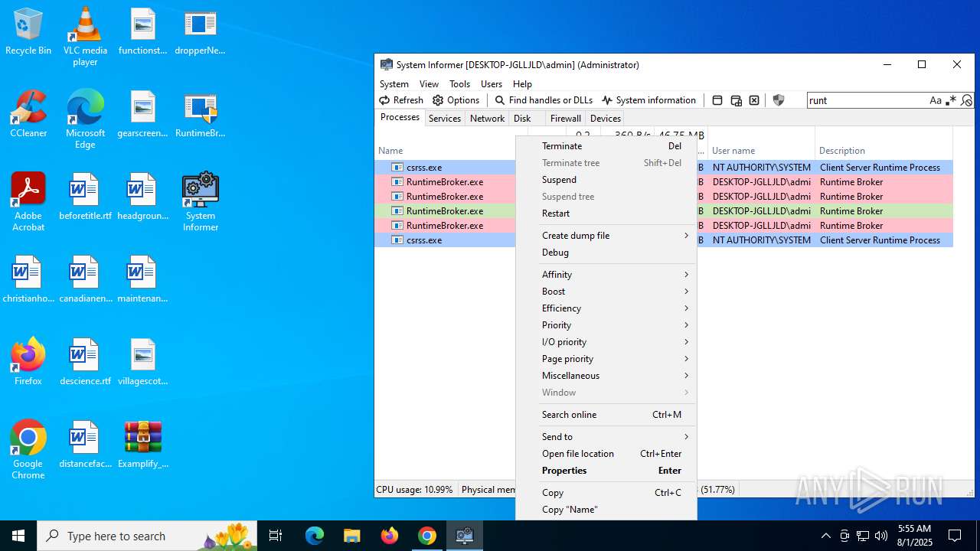Viewport: 980px width, 551px height.
Task: Open Microsoft Edge desktop shortcut
Action: (x=85, y=119)
